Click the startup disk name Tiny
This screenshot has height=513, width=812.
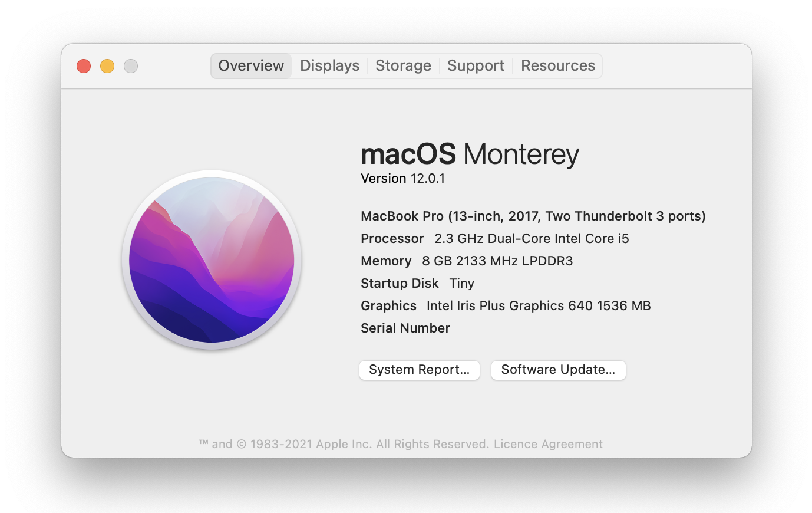tap(461, 284)
